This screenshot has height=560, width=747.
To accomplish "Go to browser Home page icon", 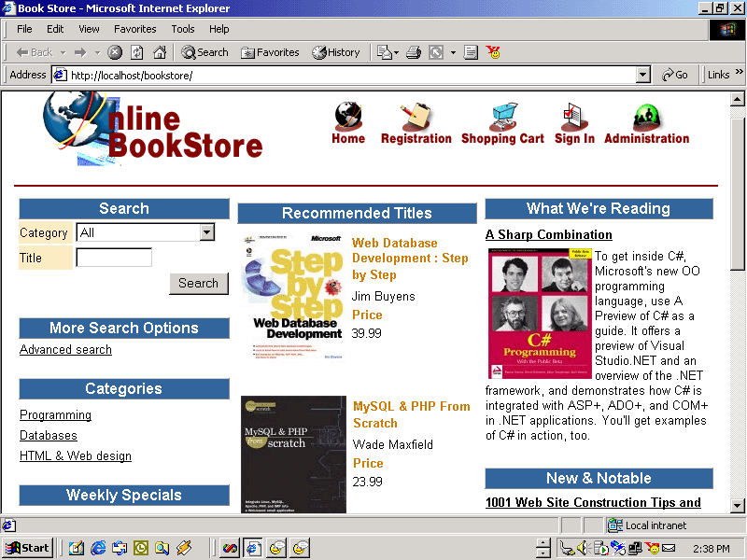I will [x=160, y=52].
